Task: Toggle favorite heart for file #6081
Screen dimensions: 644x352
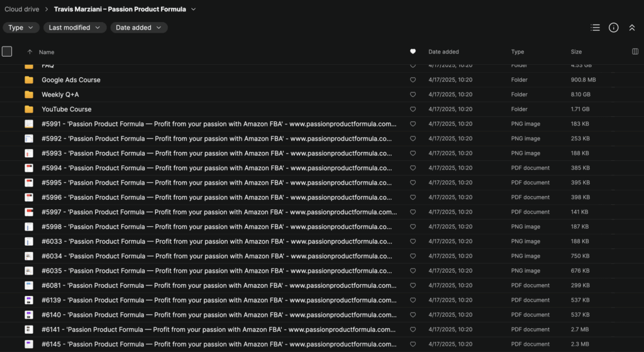Action: tap(413, 285)
